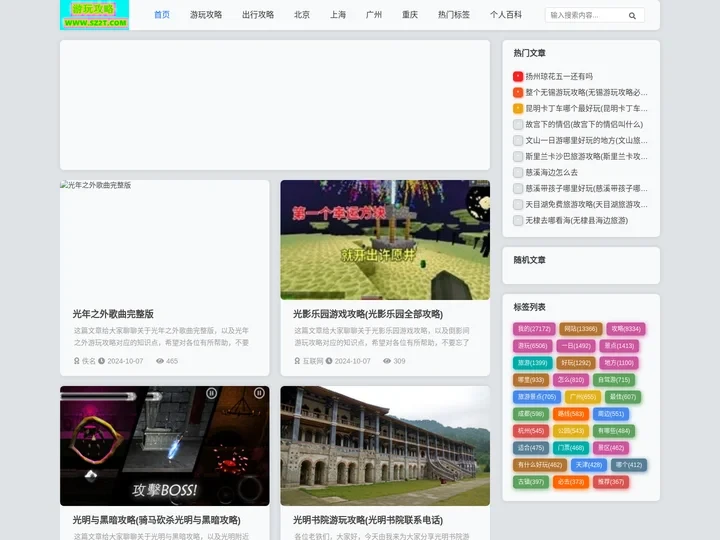Open hot article 文山一日游哪里好玩的地方
This screenshot has width=720, height=540.
586,141
